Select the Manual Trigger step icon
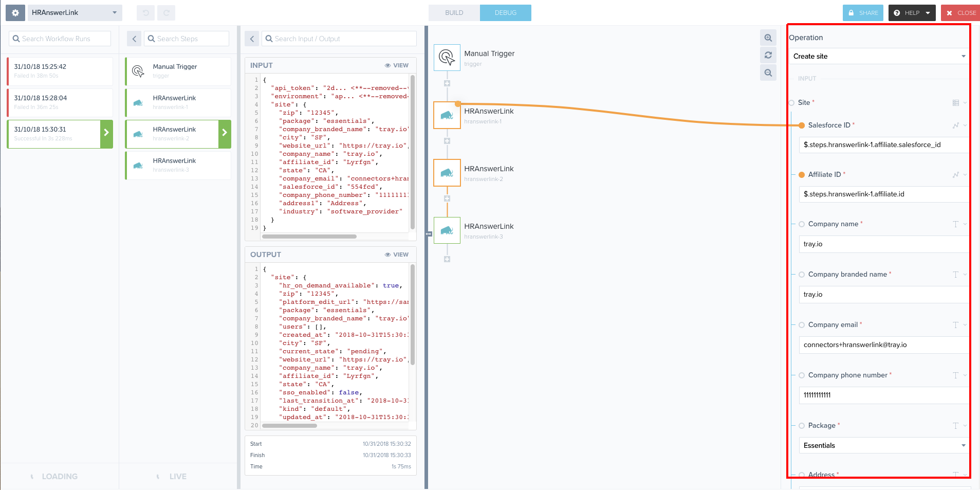This screenshot has height=490, width=980. pyautogui.click(x=447, y=58)
